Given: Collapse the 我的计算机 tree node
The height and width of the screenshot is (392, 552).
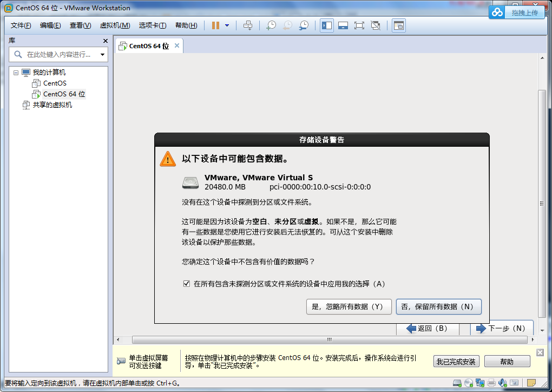Looking at the screenshot, I should [15, 72].
